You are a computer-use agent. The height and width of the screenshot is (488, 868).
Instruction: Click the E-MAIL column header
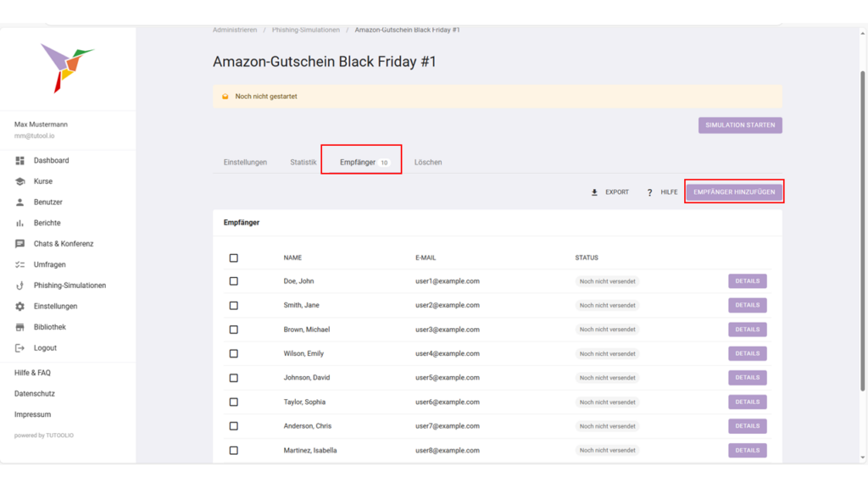(x=426, y=258)
